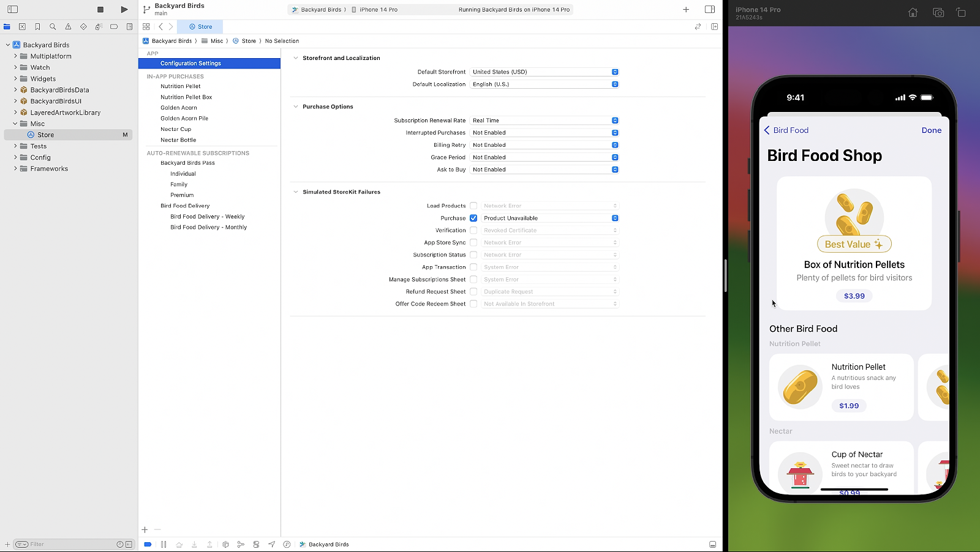Add a new StoreKit product with plus
Screen dimensions: 980x552
tap(145, 529)
